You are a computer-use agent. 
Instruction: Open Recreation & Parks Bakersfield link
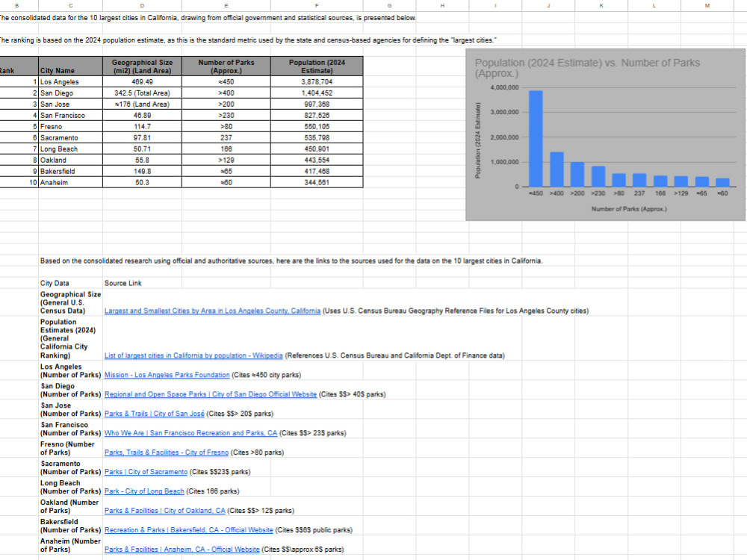click(189, 530)
